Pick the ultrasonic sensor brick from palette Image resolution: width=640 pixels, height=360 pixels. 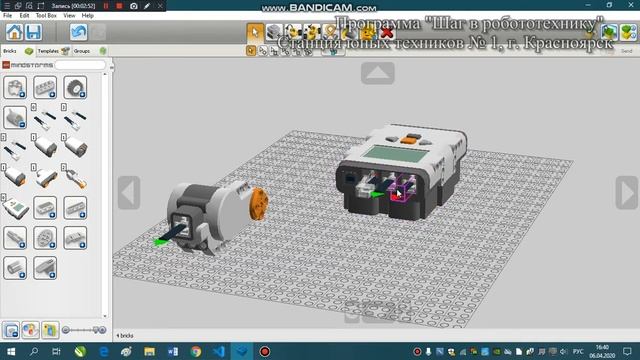tap(45, 178)
